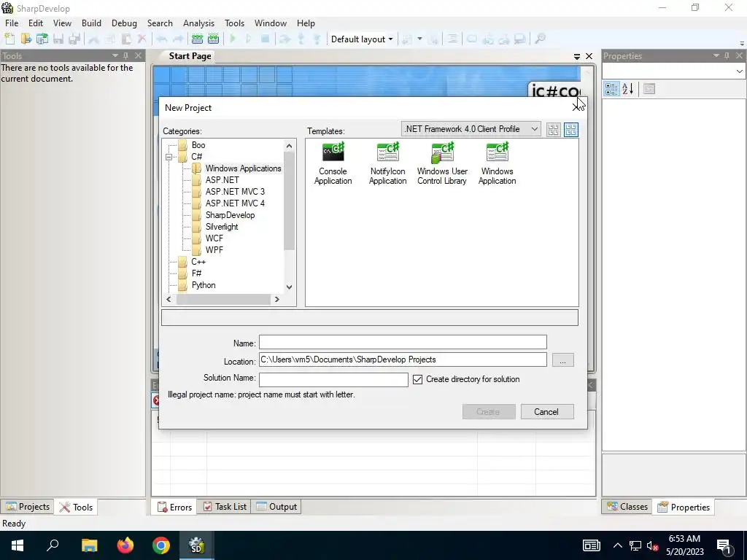Switch to the Output tab
The width and height of the screenshot is (747, 560).
click(x=276, y=507)
